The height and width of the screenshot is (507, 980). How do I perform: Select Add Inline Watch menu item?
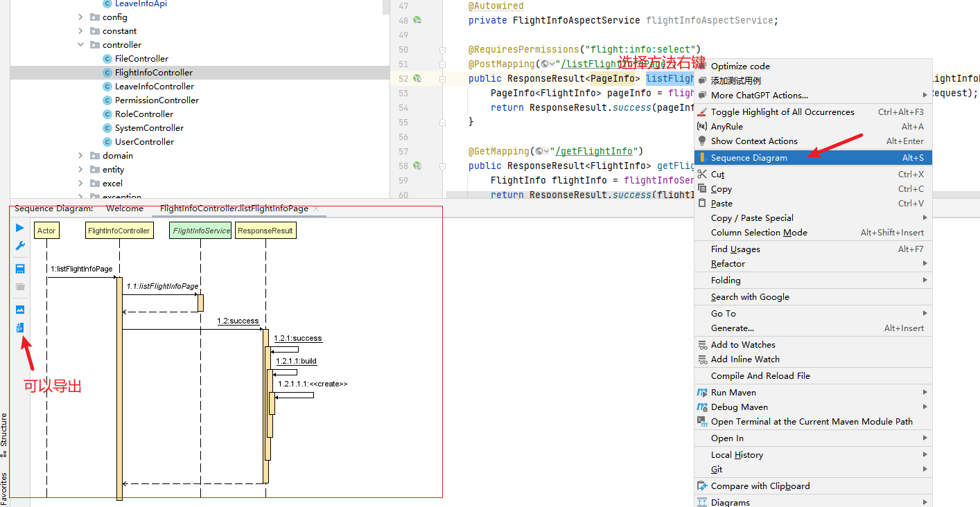(x=813, y=359)
